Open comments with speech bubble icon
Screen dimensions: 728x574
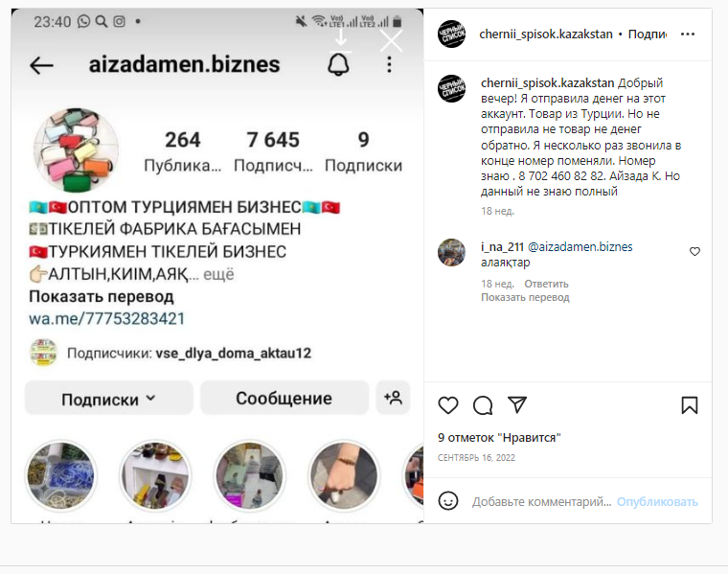pos(483,405)
